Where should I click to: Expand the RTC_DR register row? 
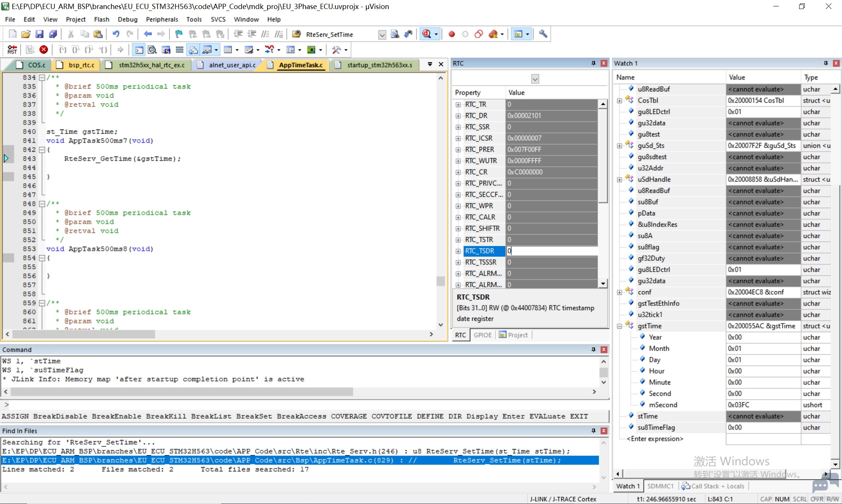click(458, 116)
